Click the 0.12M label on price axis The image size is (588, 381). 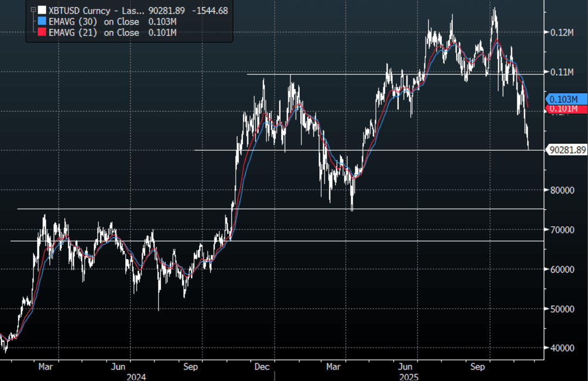click(x=562, y=33)
